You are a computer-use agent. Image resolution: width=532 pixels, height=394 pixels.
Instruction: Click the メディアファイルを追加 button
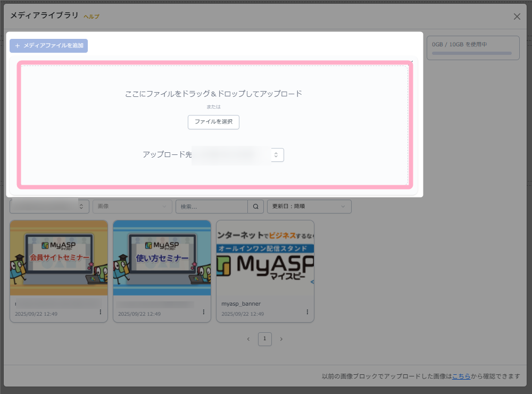[48, 46]
